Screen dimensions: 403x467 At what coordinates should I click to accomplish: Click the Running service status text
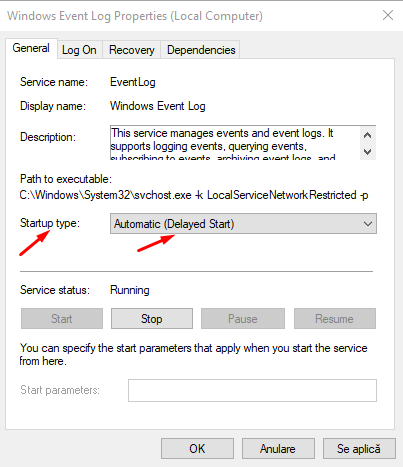(130, 290)
